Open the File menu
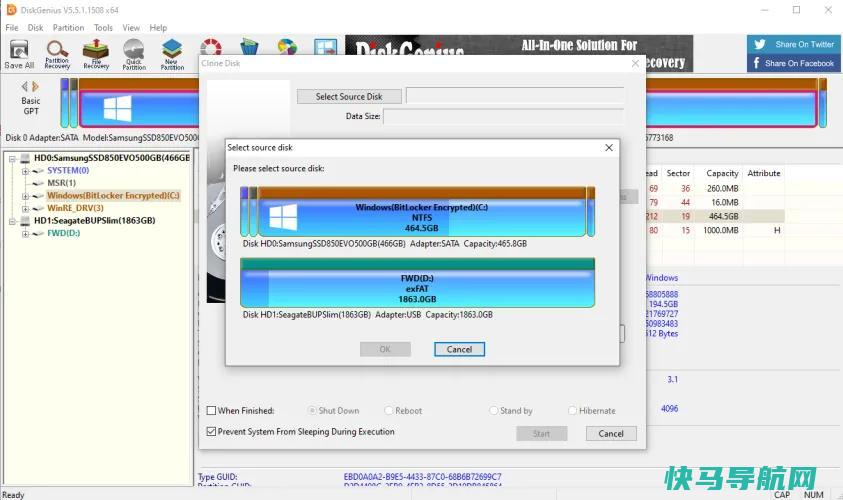Viewport: 843px width, 500px height. coord(12,27)
